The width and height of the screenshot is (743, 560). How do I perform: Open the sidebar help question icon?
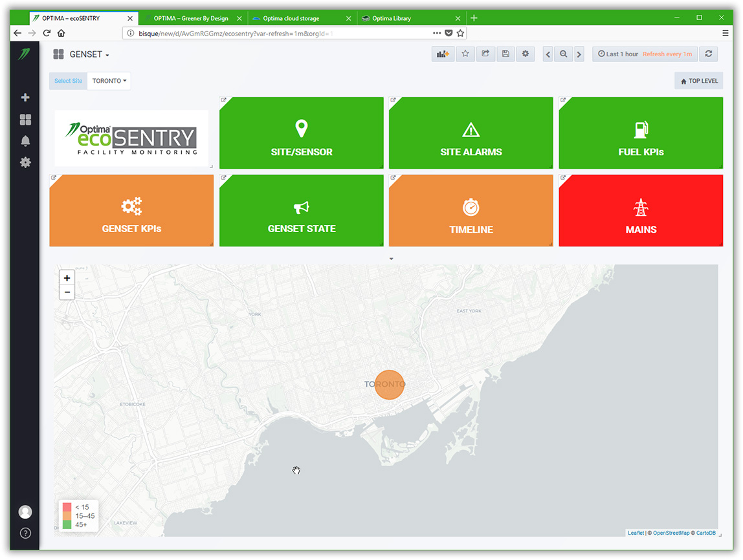[26, 533]
